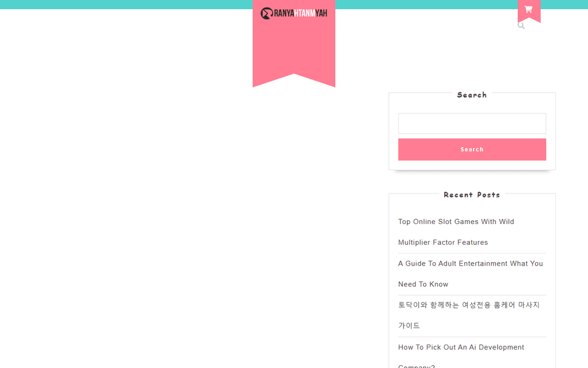Click the Search widget heading
This screenshot has height=368, width=588.
coord(471,95)
